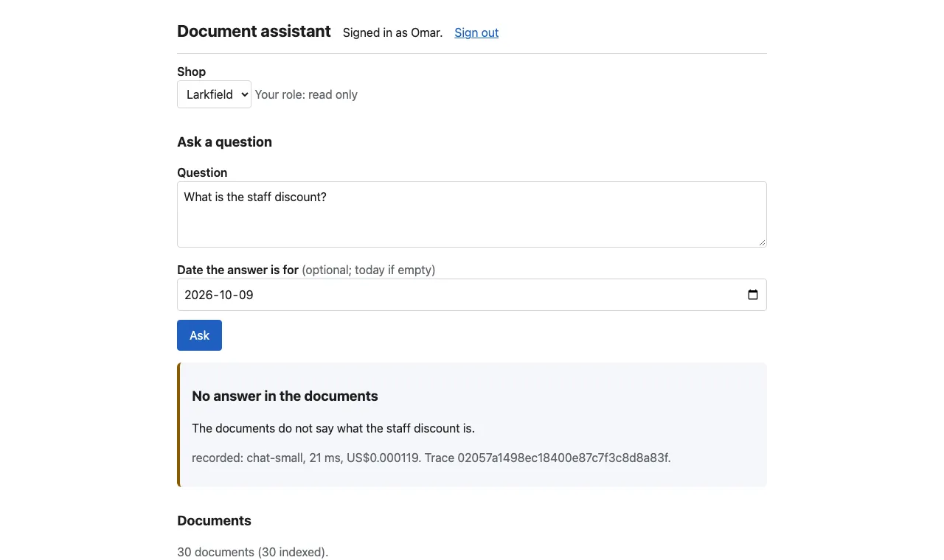
Task: Click the staff discount answer sentence
Action: click(333, 428)
